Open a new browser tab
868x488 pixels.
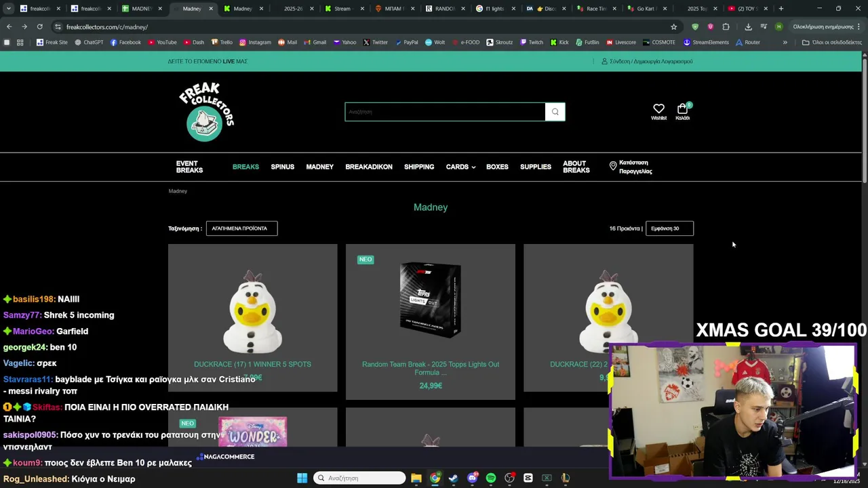tap(781, 9)
